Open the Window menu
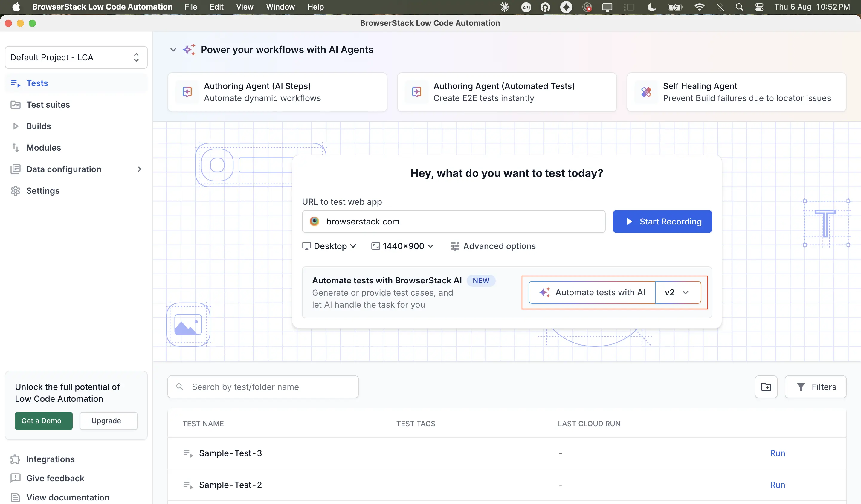This screenshot has width=861, height=504. click(x=280, y=7)
